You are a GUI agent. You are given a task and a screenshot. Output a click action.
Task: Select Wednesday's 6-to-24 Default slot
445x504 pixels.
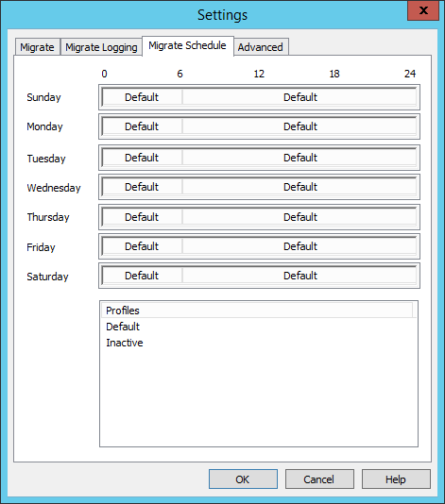300,187
